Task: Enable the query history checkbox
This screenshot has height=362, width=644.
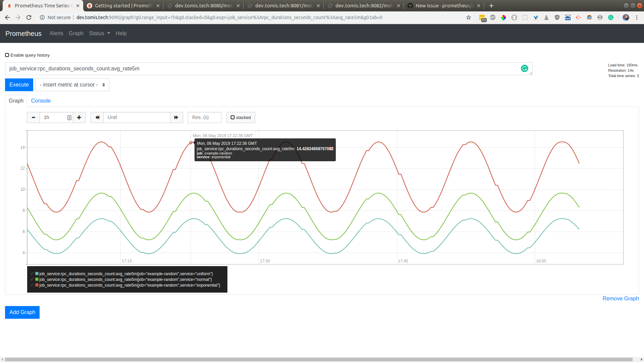Action: click(x=7, y=55)
